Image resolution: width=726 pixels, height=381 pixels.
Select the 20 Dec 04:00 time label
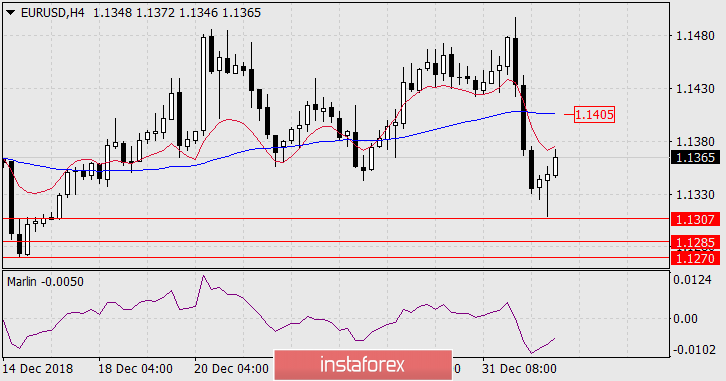click(x=231, y=369)
